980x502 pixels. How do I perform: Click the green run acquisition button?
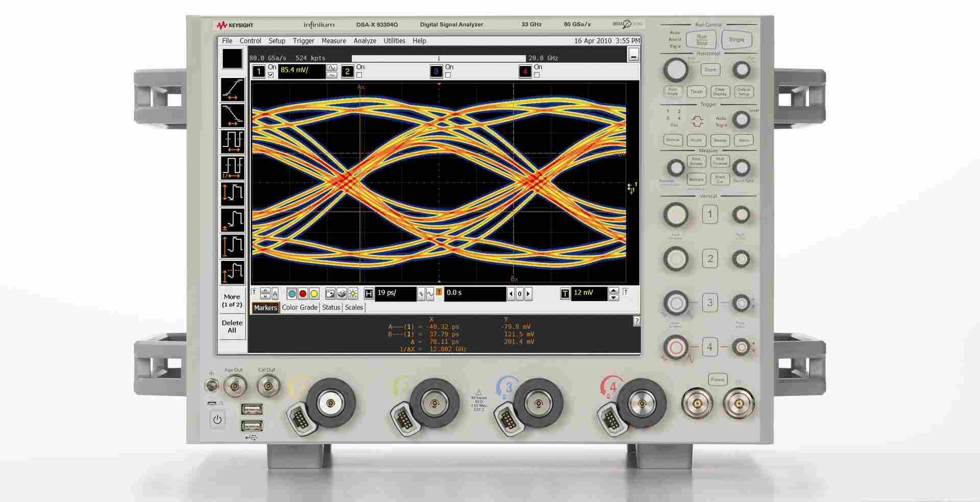coord(291,293)
